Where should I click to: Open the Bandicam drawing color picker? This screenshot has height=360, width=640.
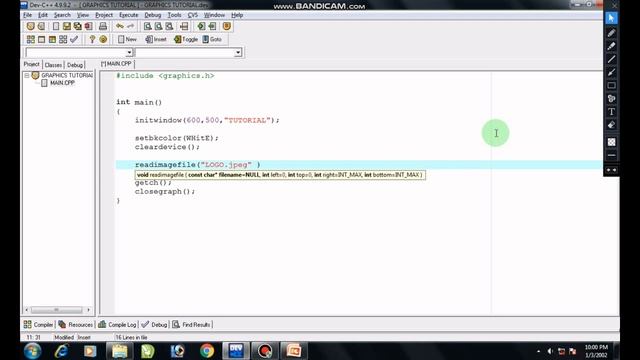coord(611,142)
